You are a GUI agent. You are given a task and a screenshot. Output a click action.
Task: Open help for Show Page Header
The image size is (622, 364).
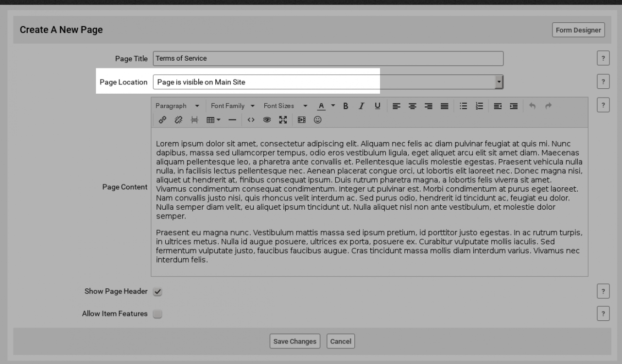603,291
